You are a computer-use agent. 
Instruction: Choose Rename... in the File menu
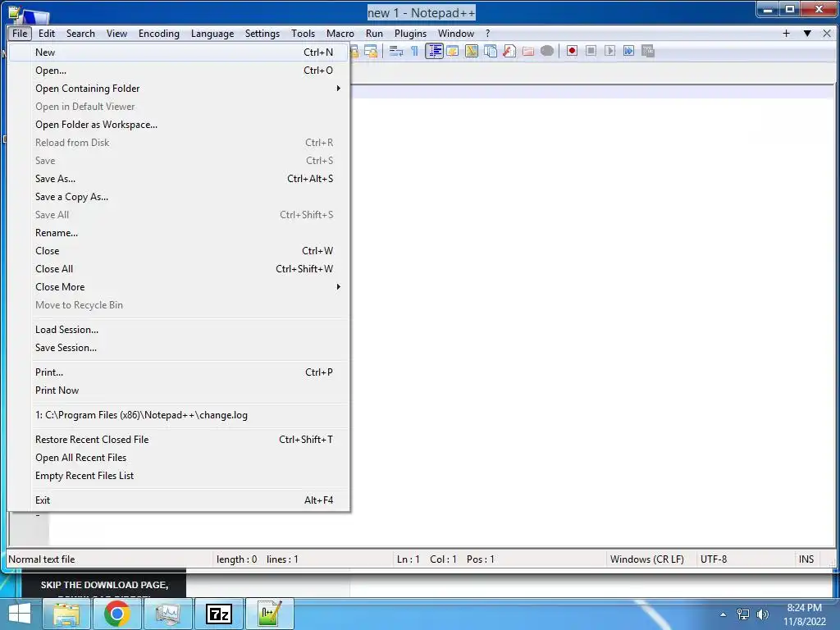[180, 233]
